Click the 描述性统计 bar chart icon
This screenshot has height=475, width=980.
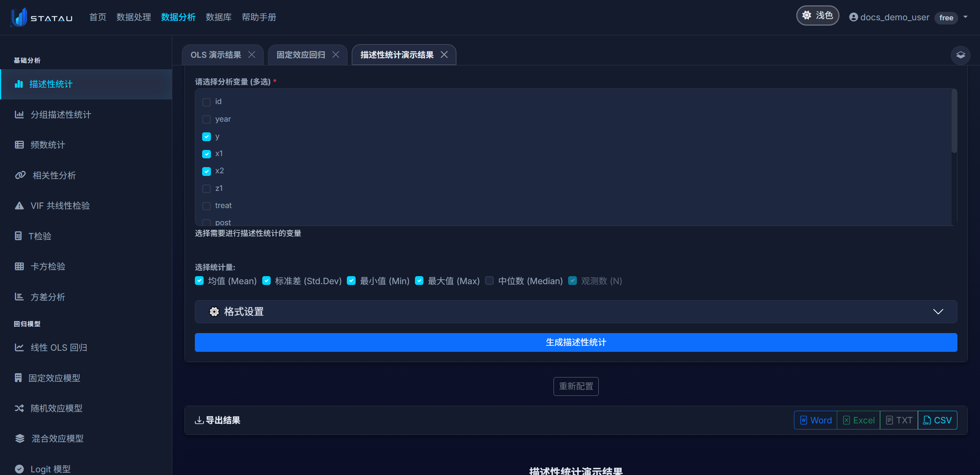click(19, 84)
